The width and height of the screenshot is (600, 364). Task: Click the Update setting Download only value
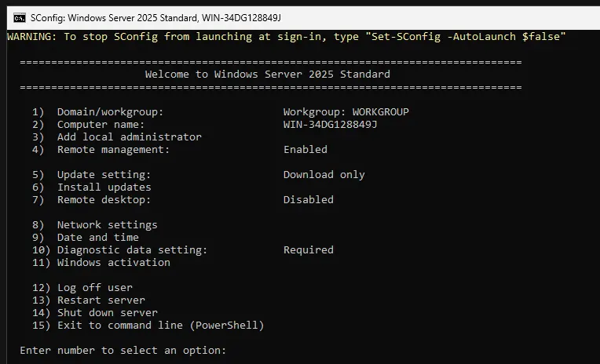pos(324,174)
